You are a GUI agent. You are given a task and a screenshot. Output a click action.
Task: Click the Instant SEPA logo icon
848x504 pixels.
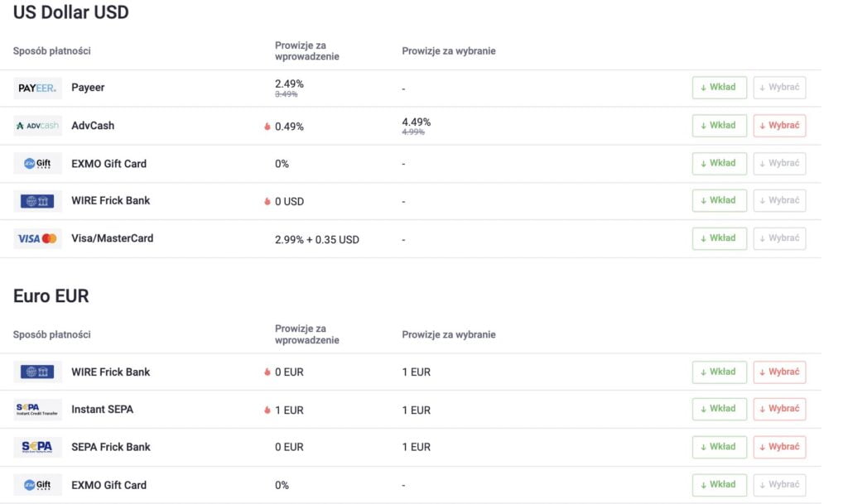[x=37, y=410]
